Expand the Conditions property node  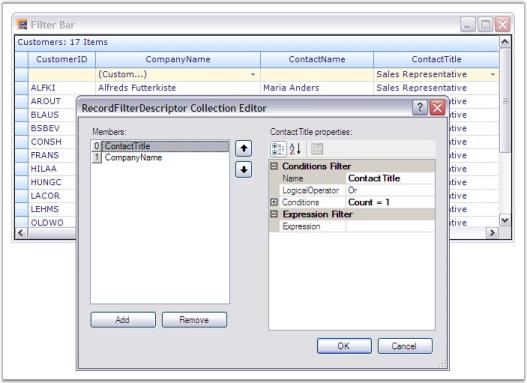(274, 202)
